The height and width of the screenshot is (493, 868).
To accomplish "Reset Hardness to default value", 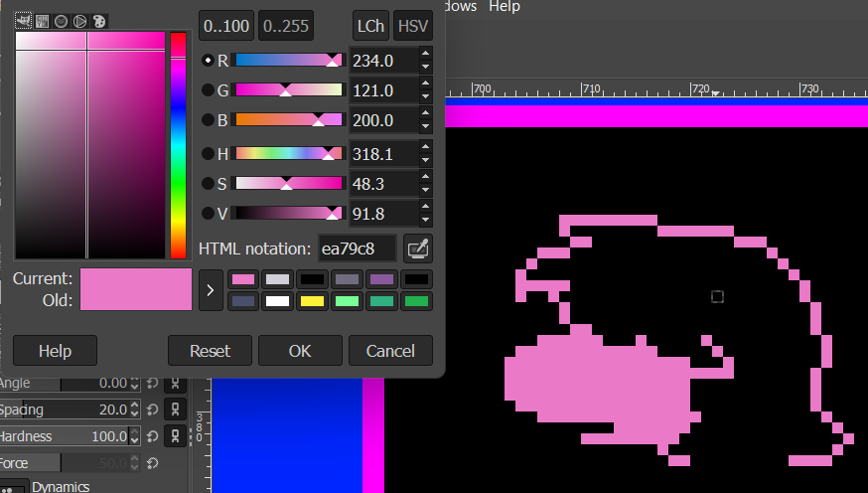I will [152, 436].
